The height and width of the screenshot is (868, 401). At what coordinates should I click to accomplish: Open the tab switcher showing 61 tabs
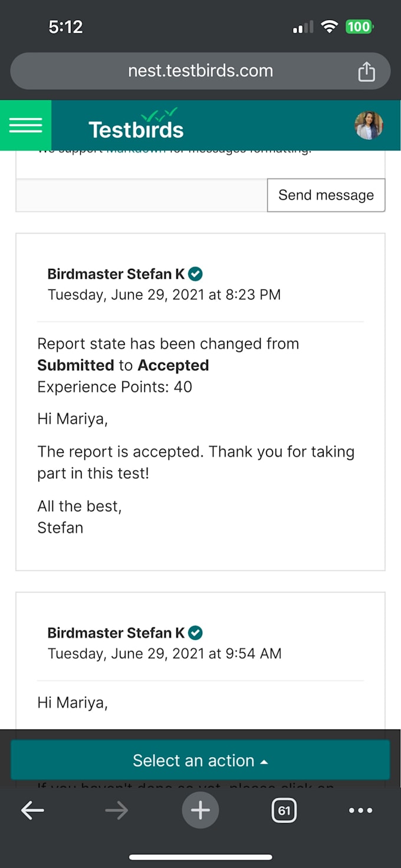point(284,811)
